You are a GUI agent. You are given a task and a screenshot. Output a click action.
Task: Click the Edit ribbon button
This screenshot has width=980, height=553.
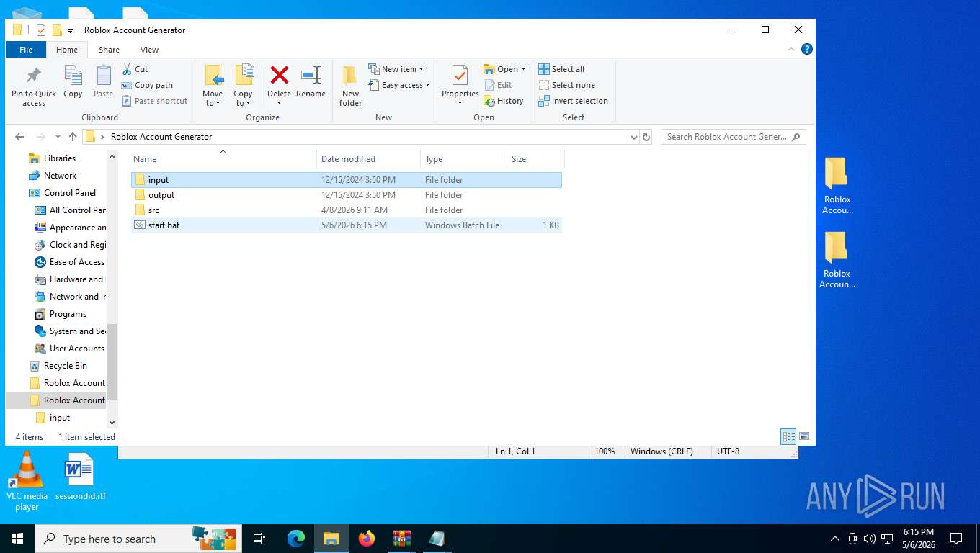point(498,85)
